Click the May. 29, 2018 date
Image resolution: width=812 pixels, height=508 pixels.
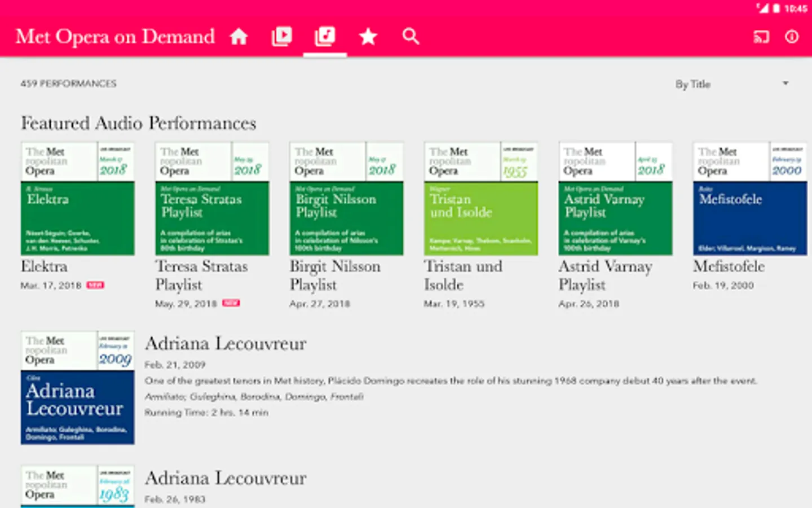pyautogui.click(x=186, y=304)
